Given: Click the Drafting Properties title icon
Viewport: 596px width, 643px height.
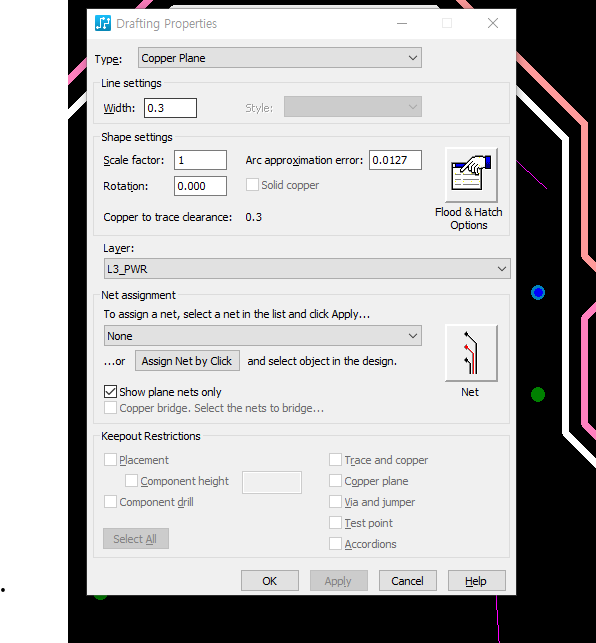Looking at the screenshot, I should tap(103, 23).
